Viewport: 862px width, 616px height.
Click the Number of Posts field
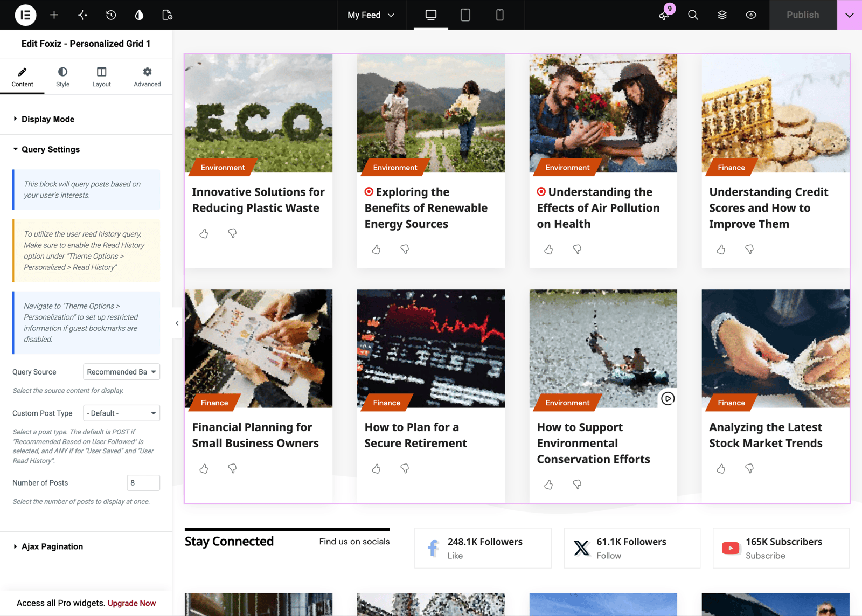[143, 483]
